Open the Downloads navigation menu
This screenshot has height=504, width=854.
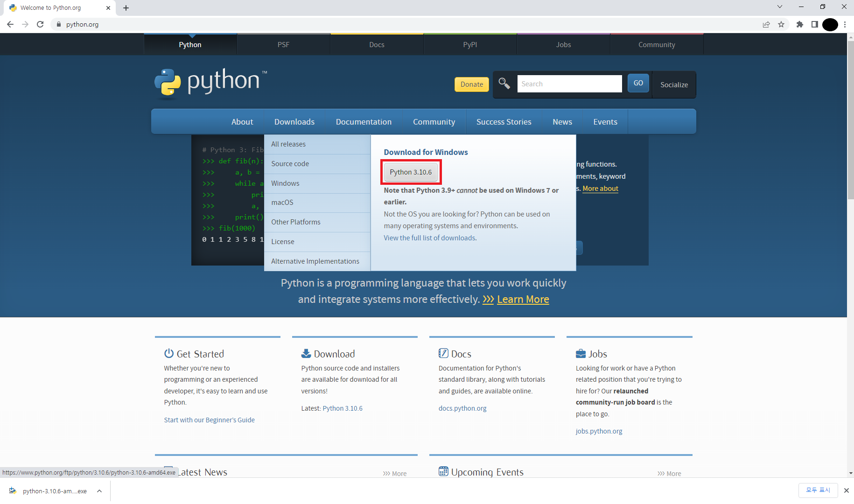[294, 122]
